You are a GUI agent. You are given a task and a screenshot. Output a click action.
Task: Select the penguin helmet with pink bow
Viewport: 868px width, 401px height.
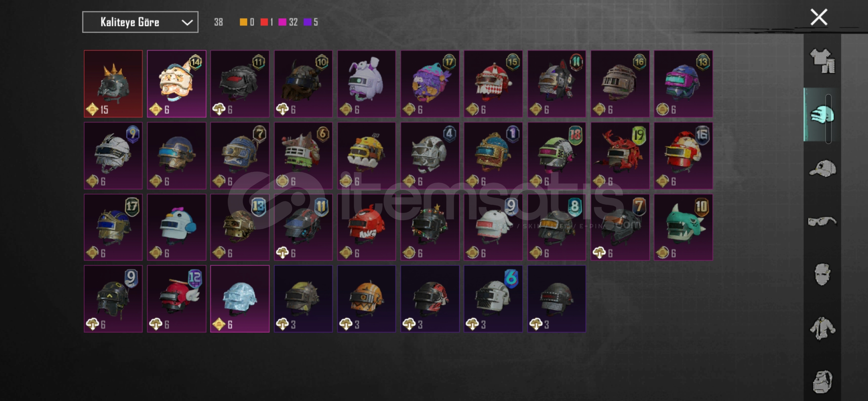[177, 227]
